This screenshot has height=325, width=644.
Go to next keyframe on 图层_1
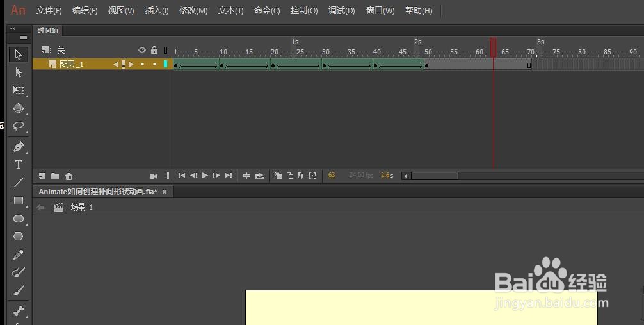pos(131,64)
